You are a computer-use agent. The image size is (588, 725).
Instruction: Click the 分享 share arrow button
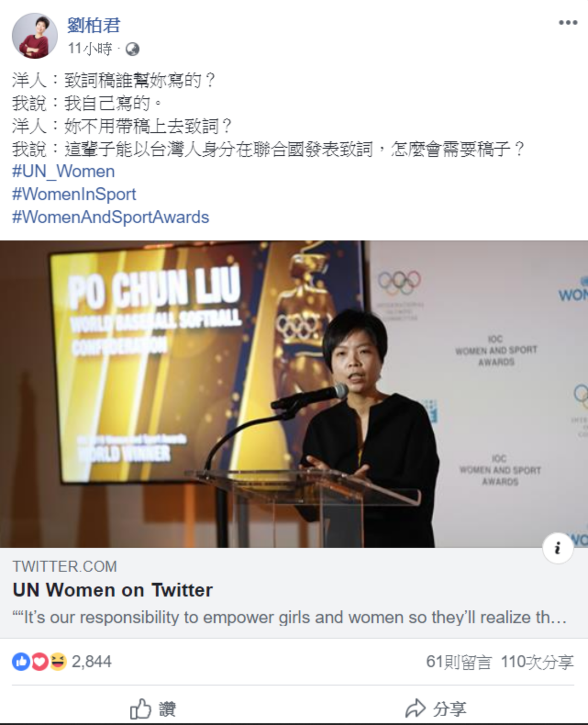436,709
